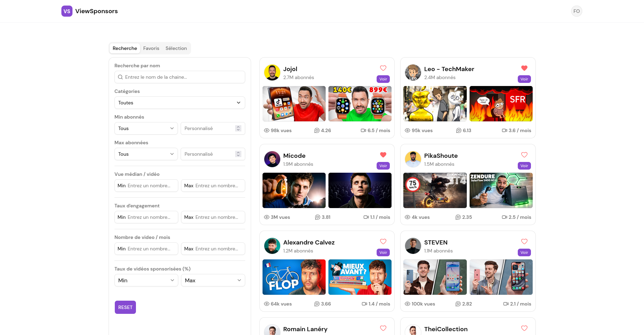Open the Max abonnées Tous dropdown

(146, 154)
